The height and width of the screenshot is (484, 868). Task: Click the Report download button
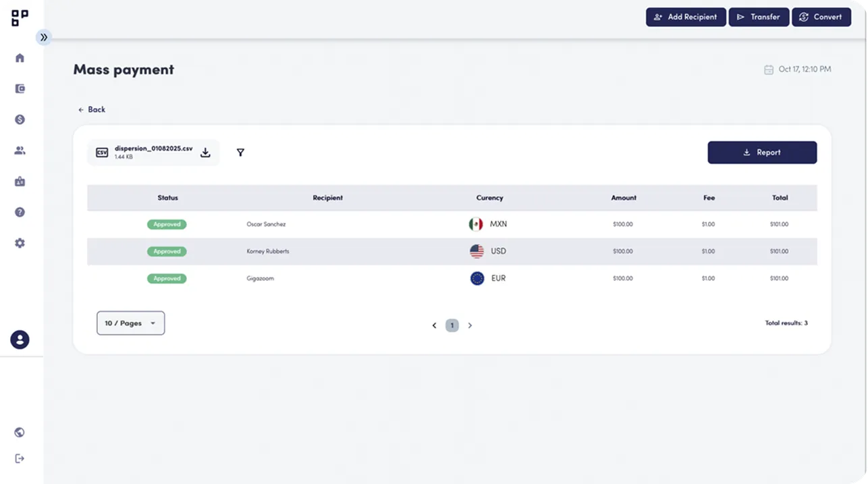click(x=762, y=153)
